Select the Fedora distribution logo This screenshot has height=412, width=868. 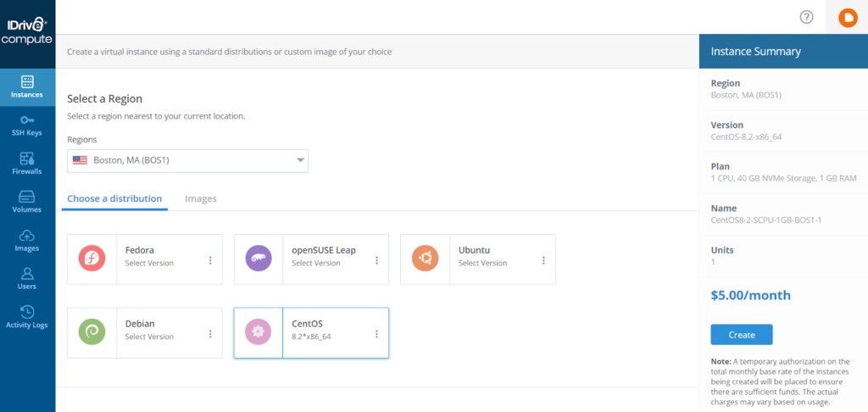pyautogui.click(x=92, y=259)
